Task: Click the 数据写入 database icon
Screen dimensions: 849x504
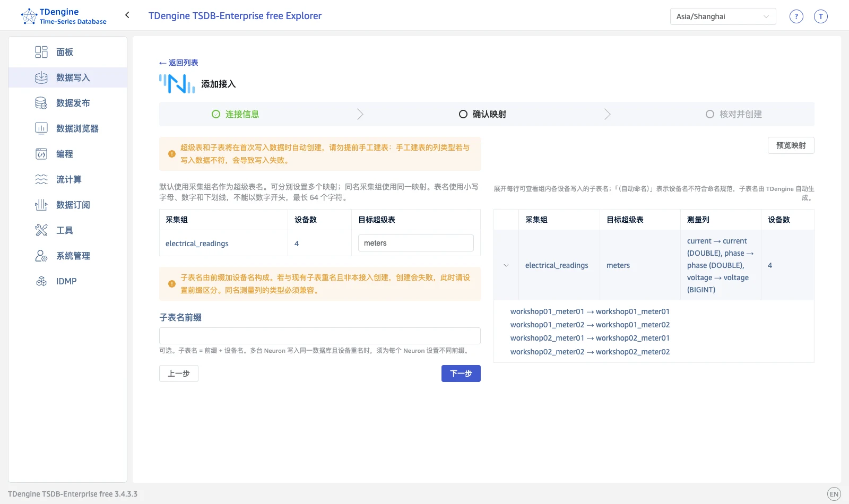Action: (x=41, y=77)
